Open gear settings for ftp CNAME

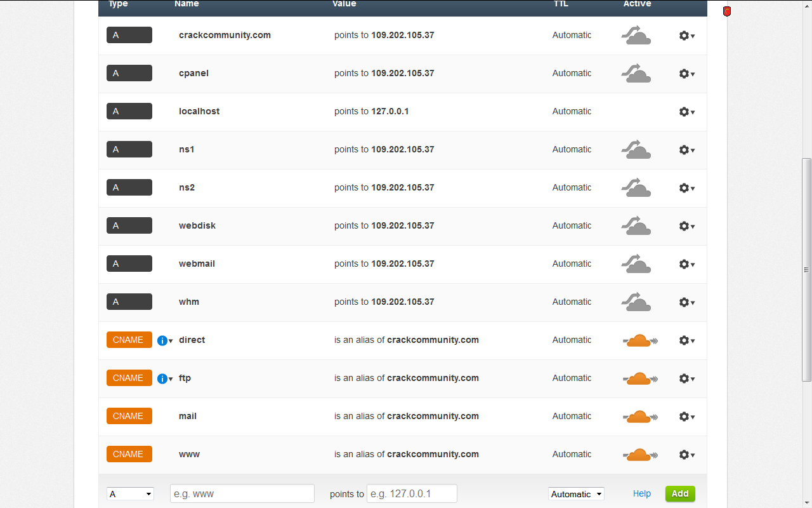coord(686,378)
